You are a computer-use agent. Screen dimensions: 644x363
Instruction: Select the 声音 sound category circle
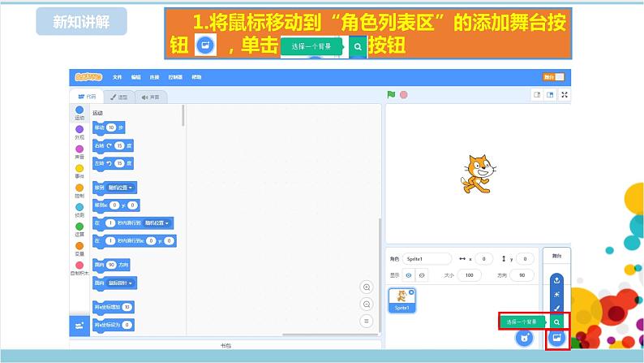[79, 149]
